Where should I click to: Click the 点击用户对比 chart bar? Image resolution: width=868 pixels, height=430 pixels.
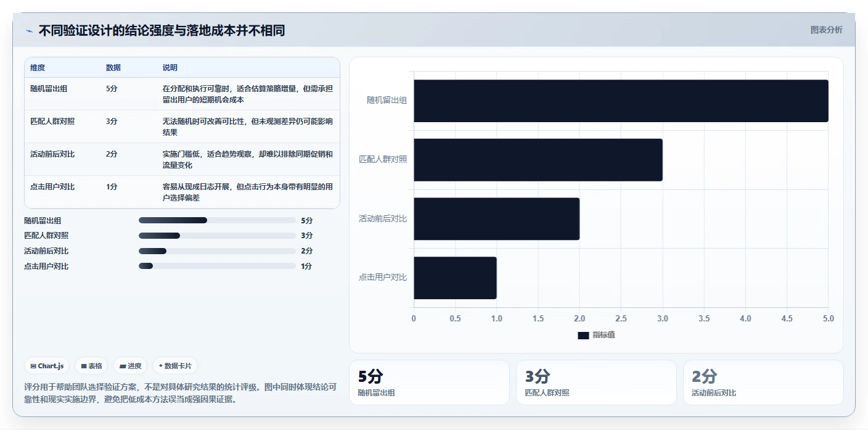(455, 278)
